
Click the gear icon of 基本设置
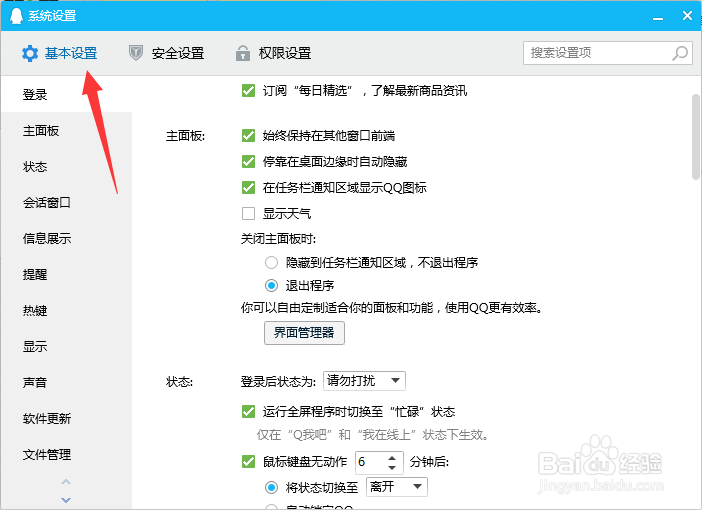click(x=30, y=53)
